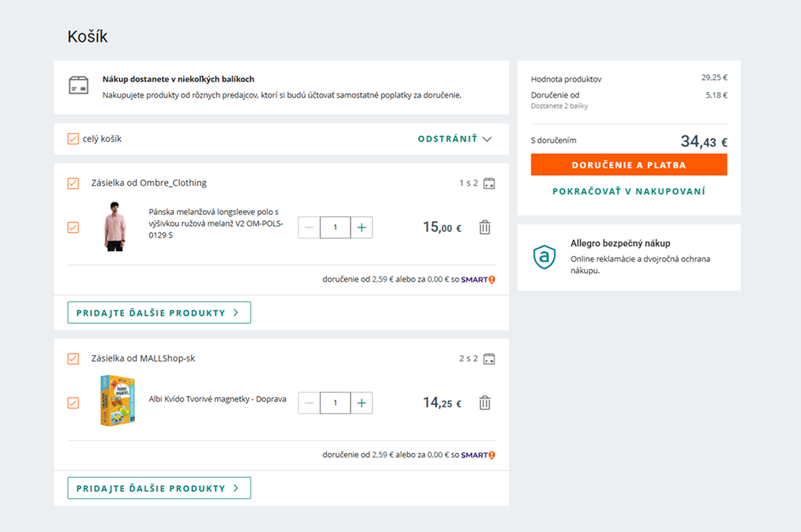The height and width of the screenshot is (532, 801).
Task: Click the polo shirt quantity field
Action: point(335,228)
